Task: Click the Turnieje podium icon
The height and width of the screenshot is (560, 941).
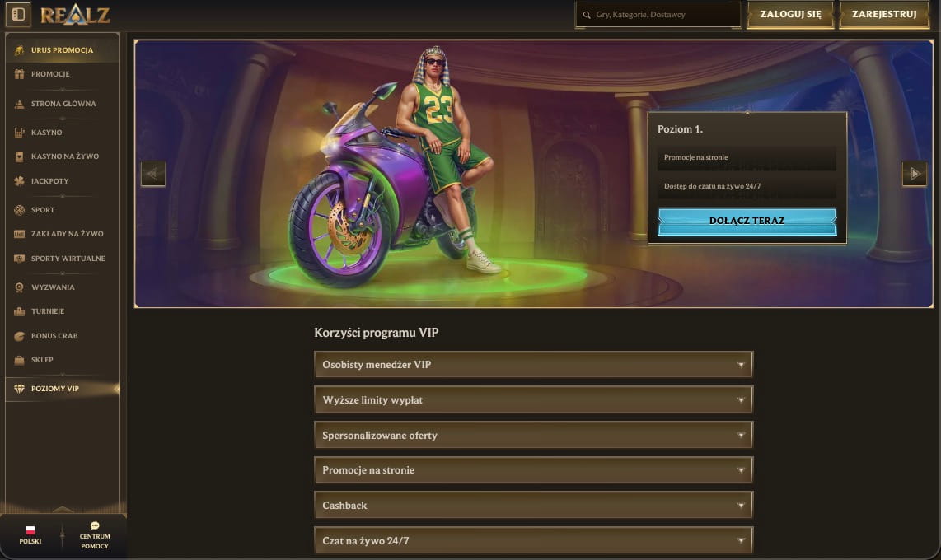Action: [19, 311]
